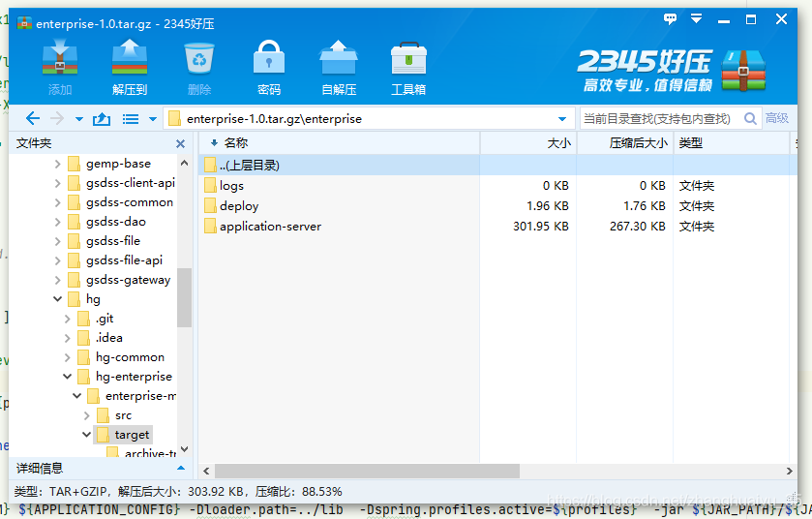
Task: Click the search magnifier icon
Action: pos(750,118)
